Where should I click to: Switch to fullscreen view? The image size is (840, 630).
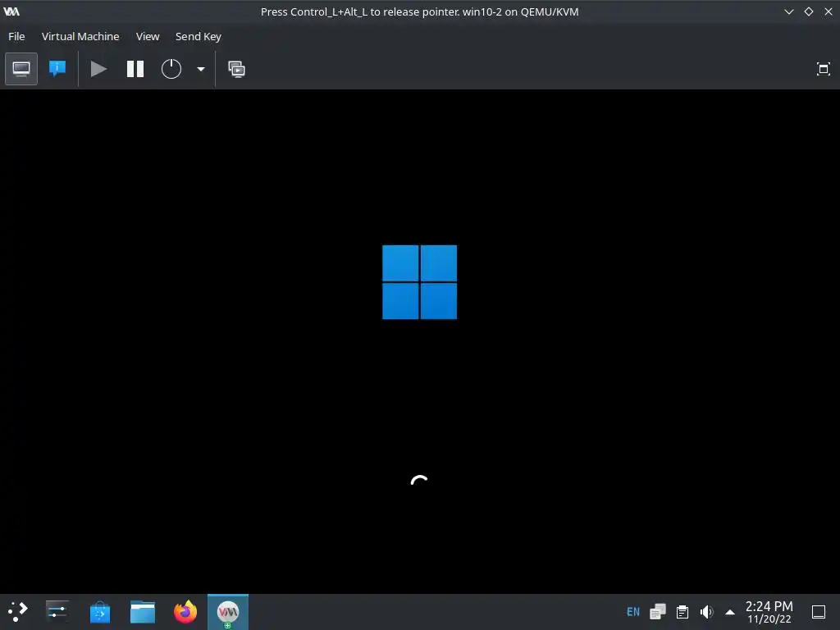pos(824,69)
